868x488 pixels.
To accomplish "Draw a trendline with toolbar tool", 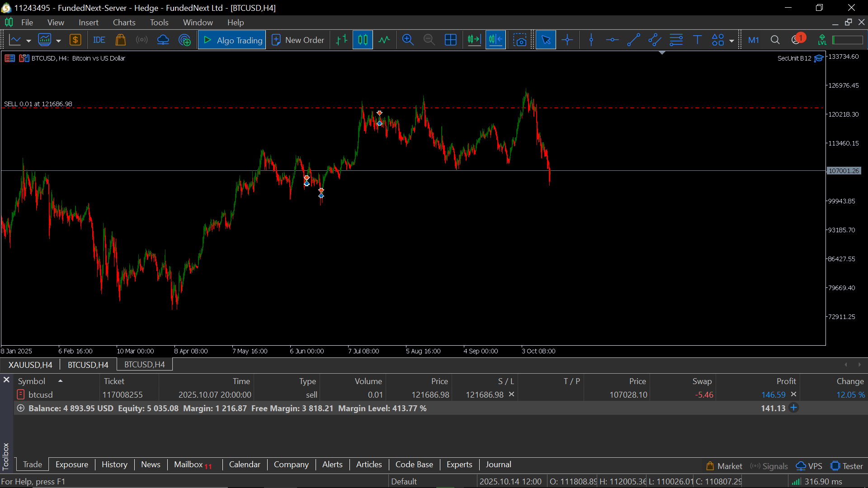I will 633,40.
